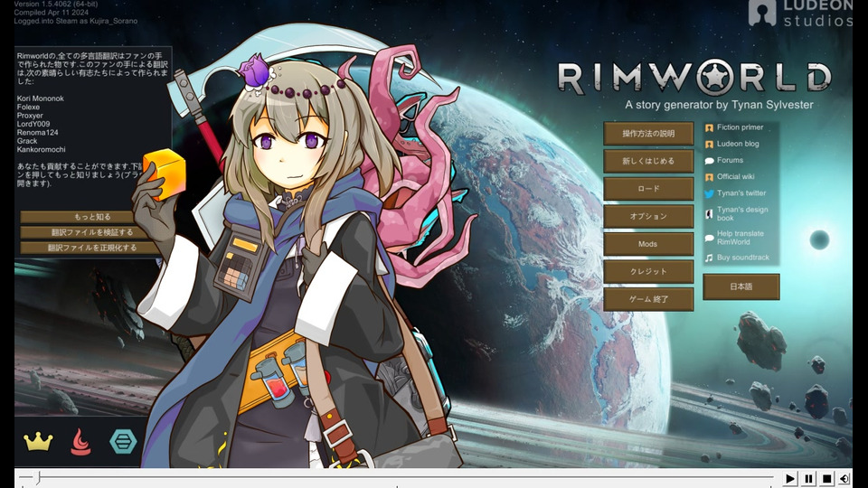Click the translator name Kori Mononok
868x488 pixels.
click(41, 99)
